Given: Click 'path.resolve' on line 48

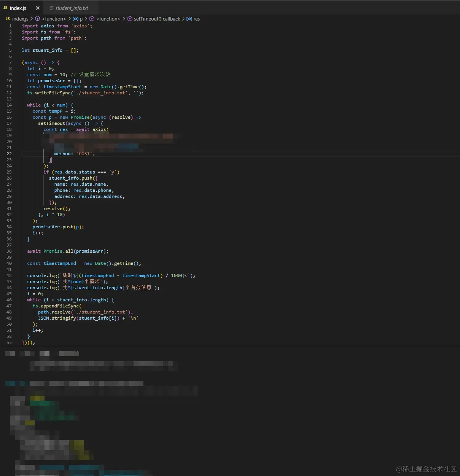Looking at the screenshot, I should [x=54, y=312].
